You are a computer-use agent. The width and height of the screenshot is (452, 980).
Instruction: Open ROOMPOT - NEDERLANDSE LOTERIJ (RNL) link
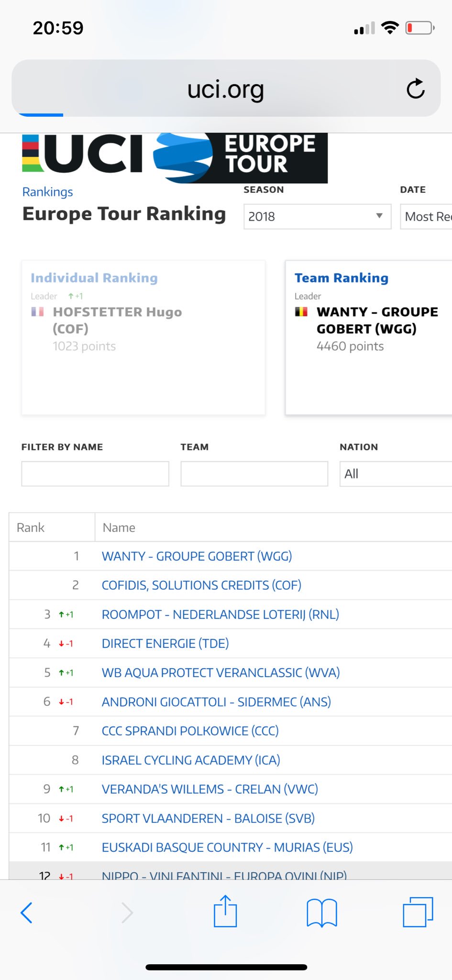click(220, 614)
